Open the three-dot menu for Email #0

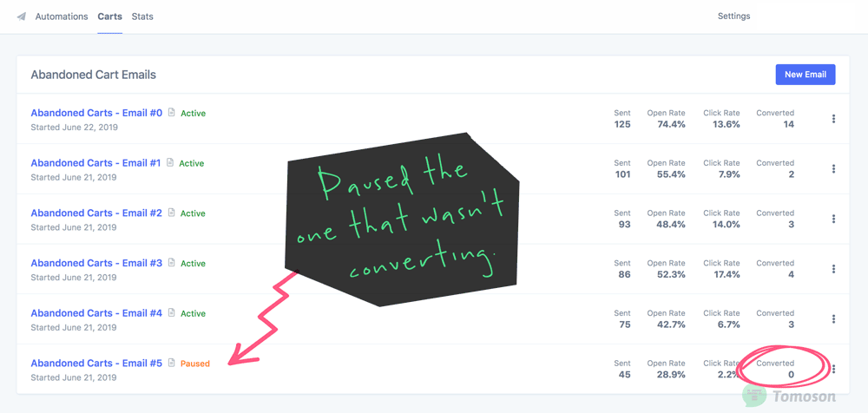[x=833, y=119]
